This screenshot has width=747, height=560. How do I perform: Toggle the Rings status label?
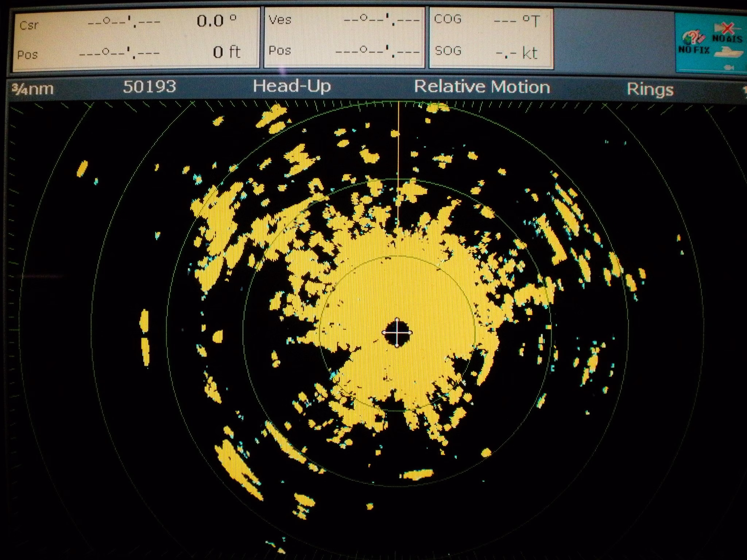click(650, 89)
